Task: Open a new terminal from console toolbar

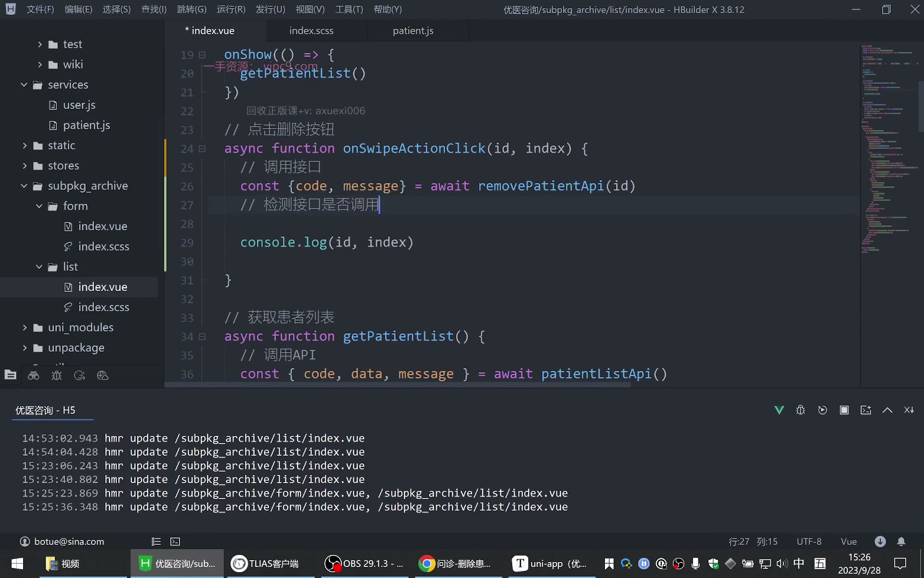Action: [x=866, y=410]
